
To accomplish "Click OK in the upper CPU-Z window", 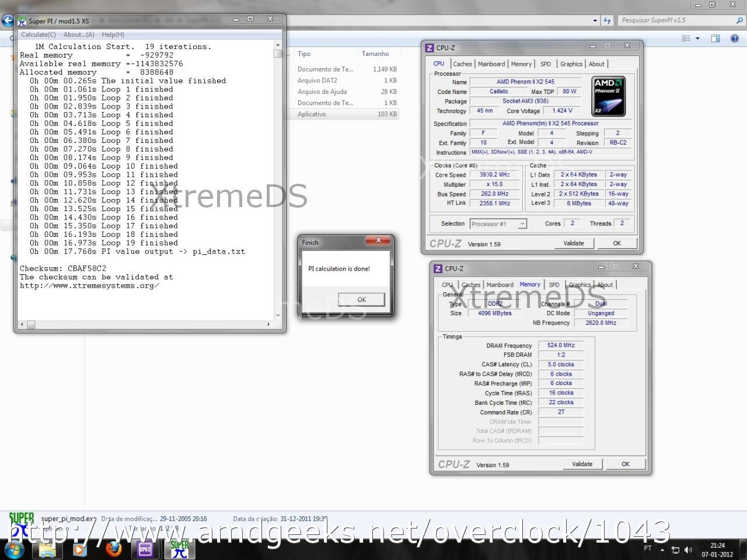I will tap(617, 243).
